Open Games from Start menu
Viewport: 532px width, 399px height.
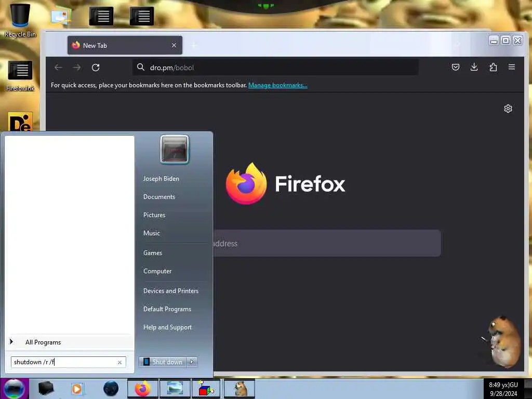click(x=153, y=253)
